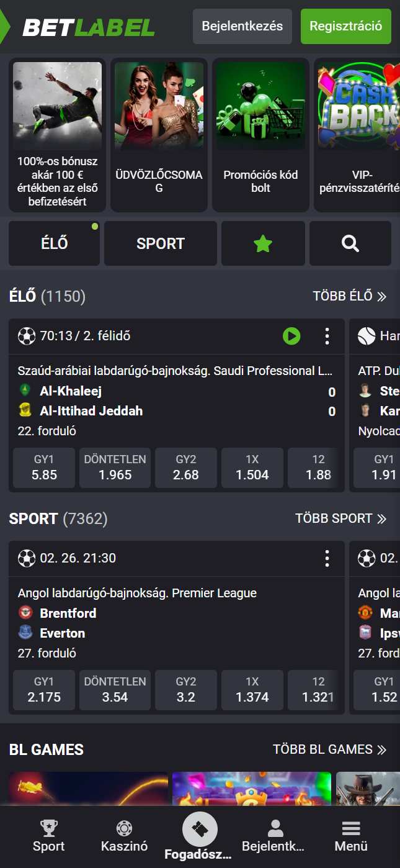Click the green star favorites icon
400x868 pixels.
pyautogui.click(x=263, y=243)
